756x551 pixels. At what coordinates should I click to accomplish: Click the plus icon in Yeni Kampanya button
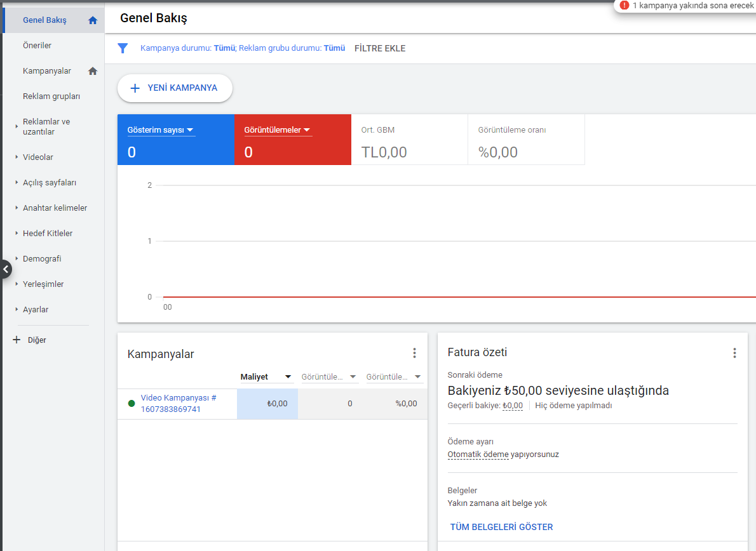click(x=135, y=88)
